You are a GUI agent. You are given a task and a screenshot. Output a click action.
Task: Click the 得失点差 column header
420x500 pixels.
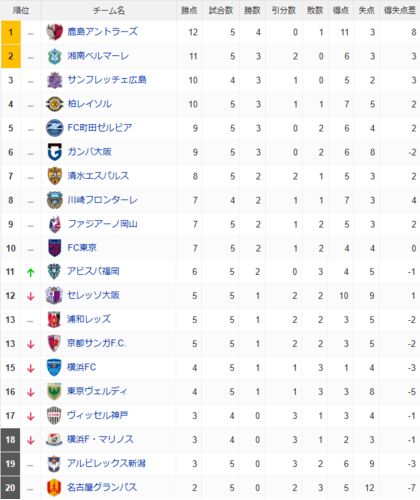point(400,10)
